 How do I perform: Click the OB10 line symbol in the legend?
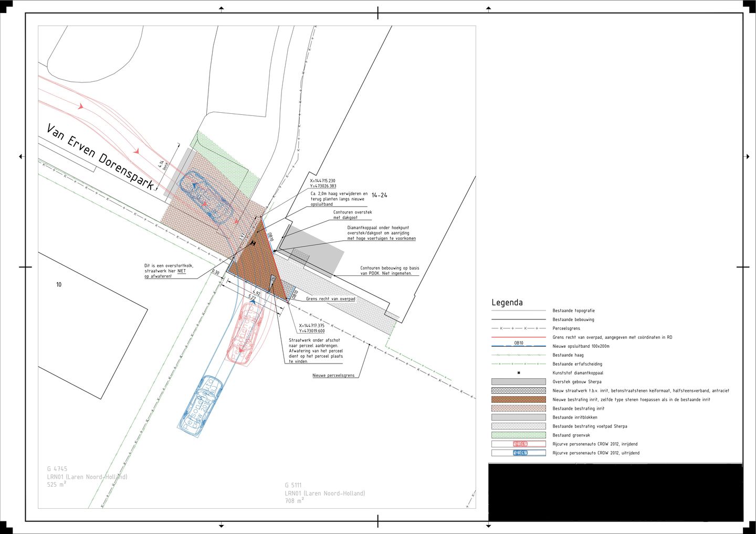518,345
